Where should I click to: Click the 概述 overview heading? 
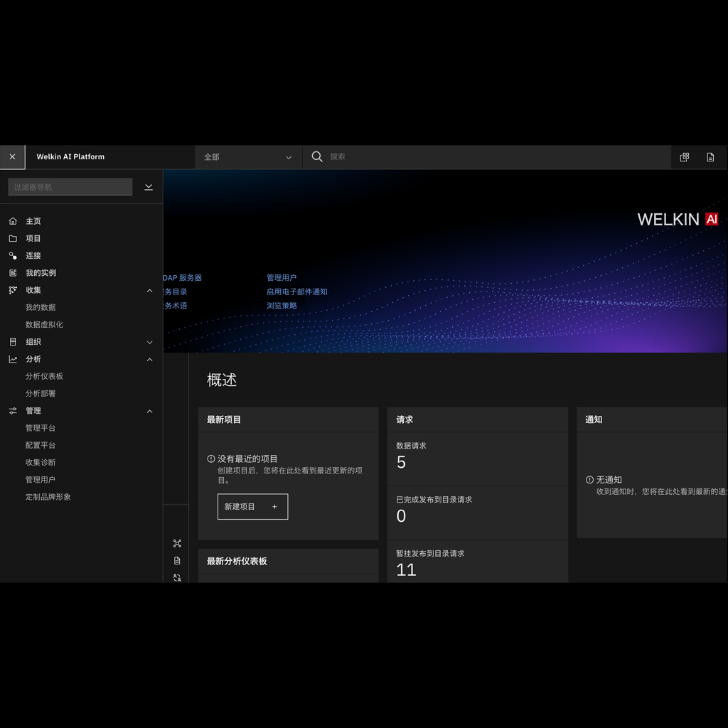[222, 380]
